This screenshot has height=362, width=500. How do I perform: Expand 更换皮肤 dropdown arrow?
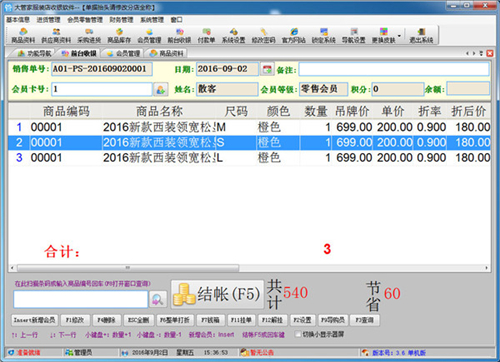(x=399, y=36)
